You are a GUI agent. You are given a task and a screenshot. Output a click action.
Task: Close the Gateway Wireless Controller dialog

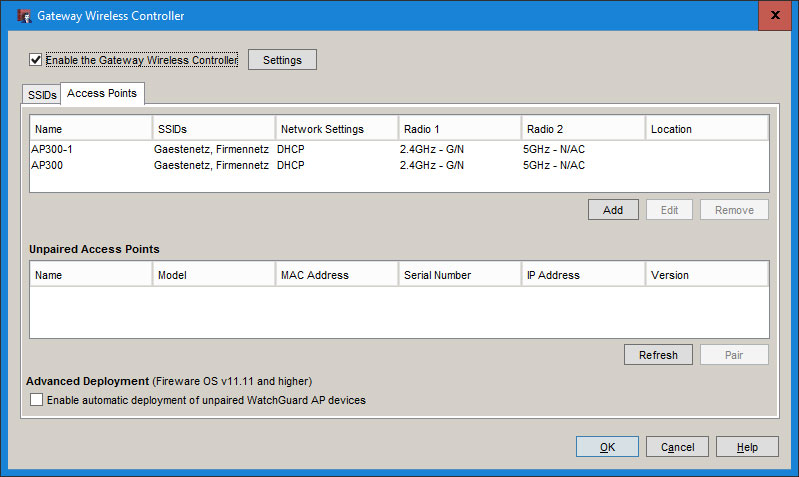coord(776,16)
